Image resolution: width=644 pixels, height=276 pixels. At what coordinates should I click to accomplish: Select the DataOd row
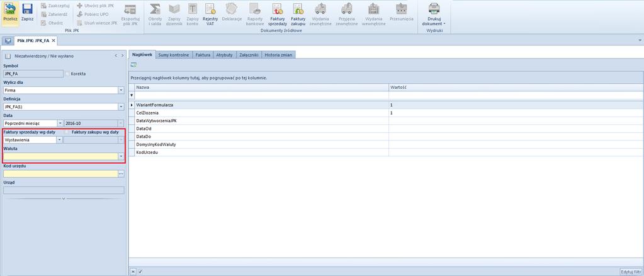click(x=386, y=129)
